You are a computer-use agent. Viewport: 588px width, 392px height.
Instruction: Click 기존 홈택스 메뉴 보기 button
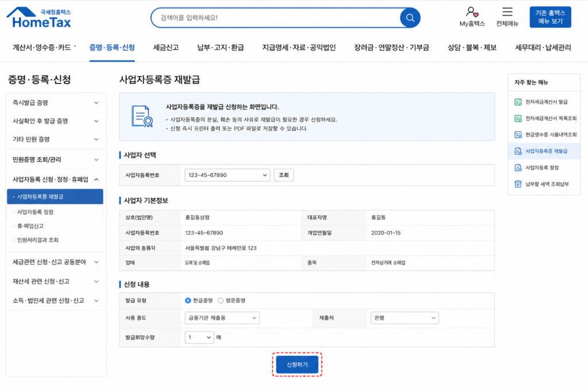pos(550,17)
